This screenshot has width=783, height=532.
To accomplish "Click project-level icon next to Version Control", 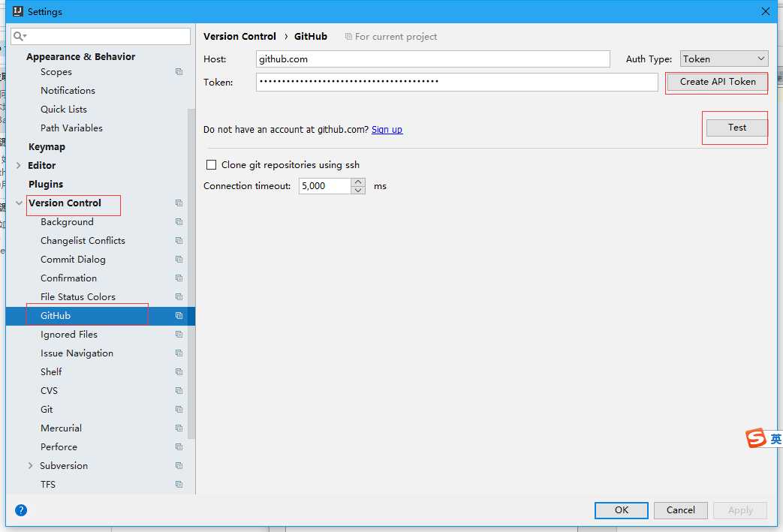I will [179, 203].
